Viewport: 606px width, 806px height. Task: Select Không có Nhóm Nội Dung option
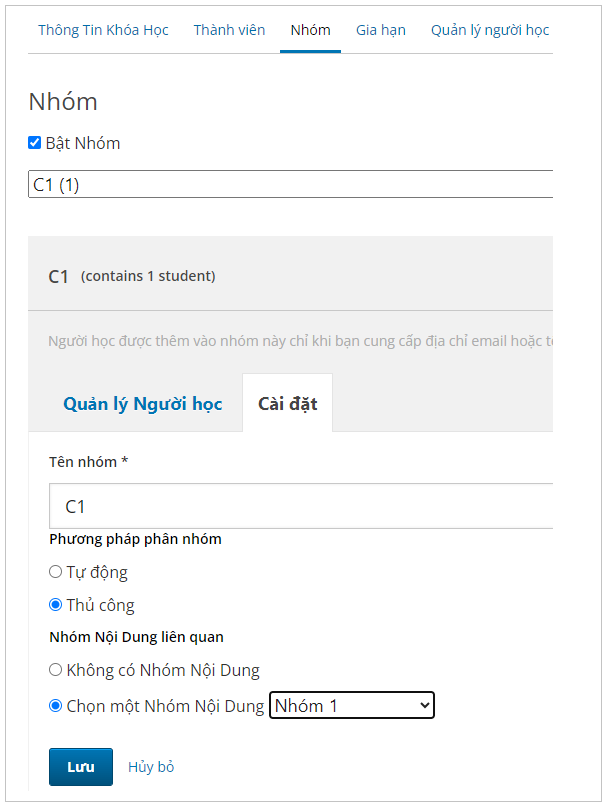pyautogui.click(x=56, y=670)
